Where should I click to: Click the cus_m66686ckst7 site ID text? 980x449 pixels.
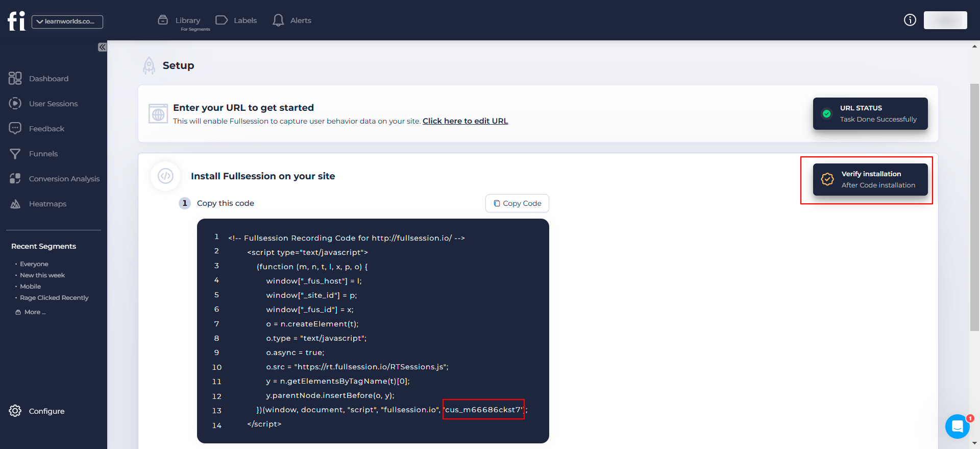[483, 410]
